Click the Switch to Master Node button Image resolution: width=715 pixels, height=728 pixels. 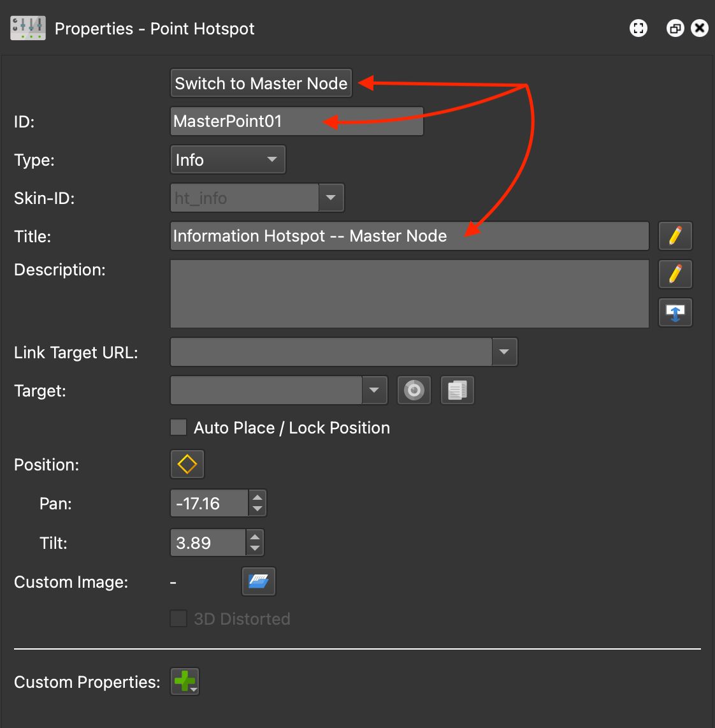pyautogui.click(x=261, y=83)
